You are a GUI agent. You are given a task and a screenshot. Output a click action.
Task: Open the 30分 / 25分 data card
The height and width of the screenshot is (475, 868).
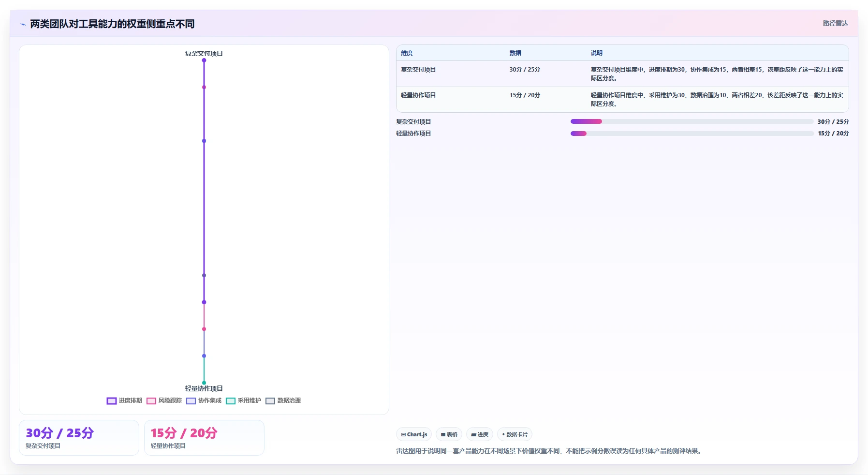point(79,438)
